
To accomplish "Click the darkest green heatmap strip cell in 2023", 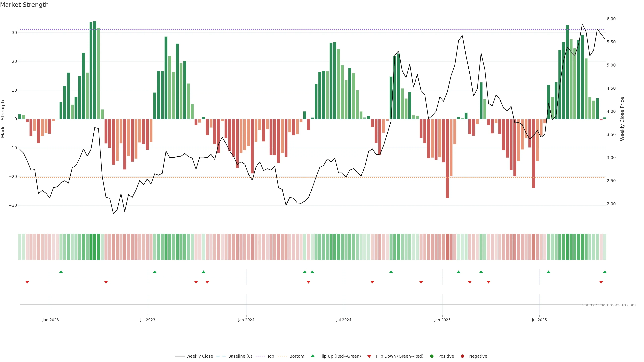I will [x=95, y=247].
